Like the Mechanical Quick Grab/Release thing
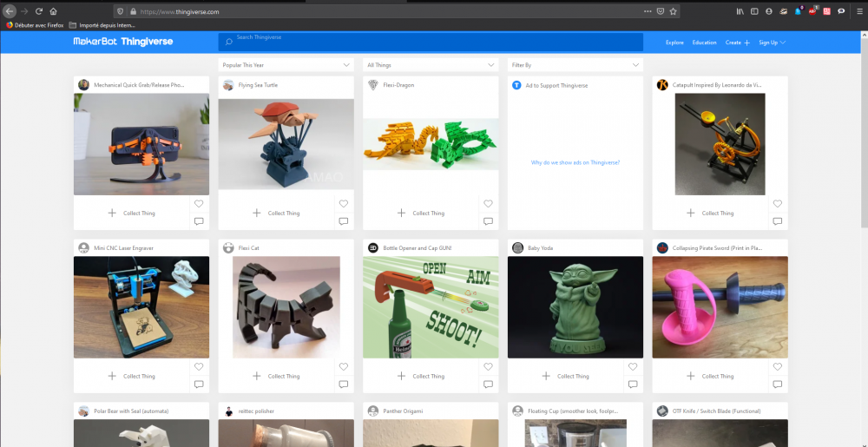Viewport: 868px width, 447px height. [x=199, y=204]
